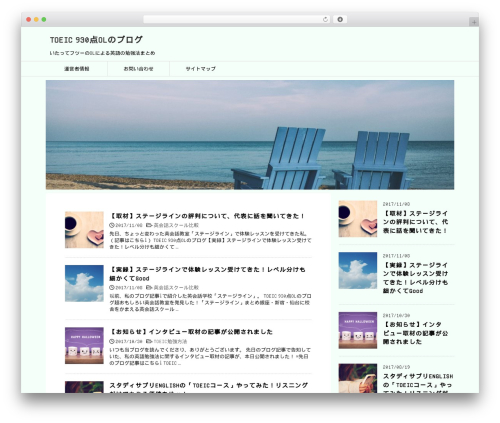
Task: Open the サイトマップ menu item
Action: point(201,69)
